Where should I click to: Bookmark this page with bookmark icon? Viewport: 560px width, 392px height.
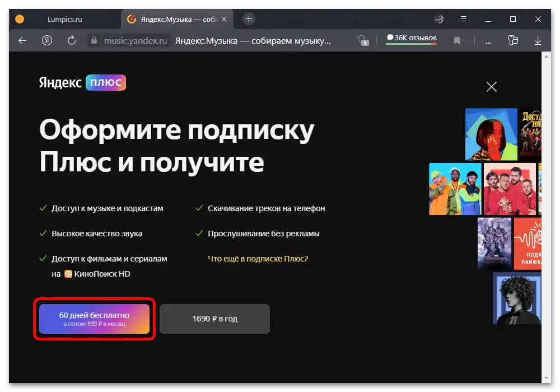click(x=457, y=41)
